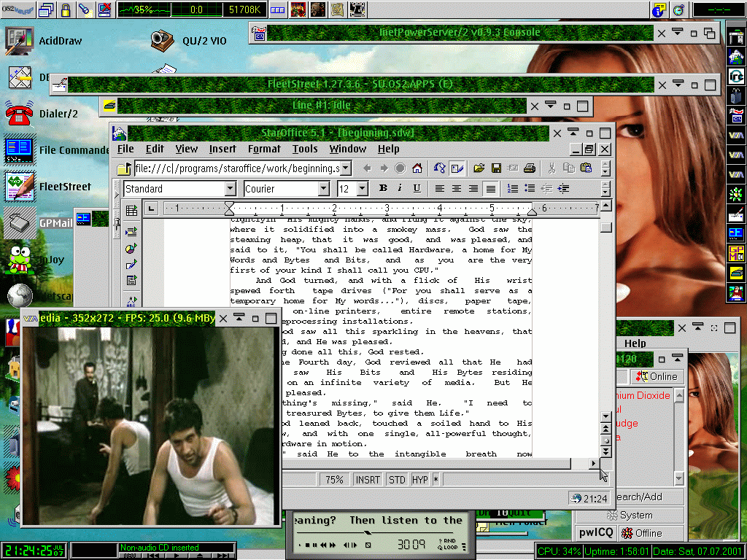The width and height of the screenshot is (747, 560).
Task: Click the Insert table icon in side toolbar
Action: pos(131,211)
